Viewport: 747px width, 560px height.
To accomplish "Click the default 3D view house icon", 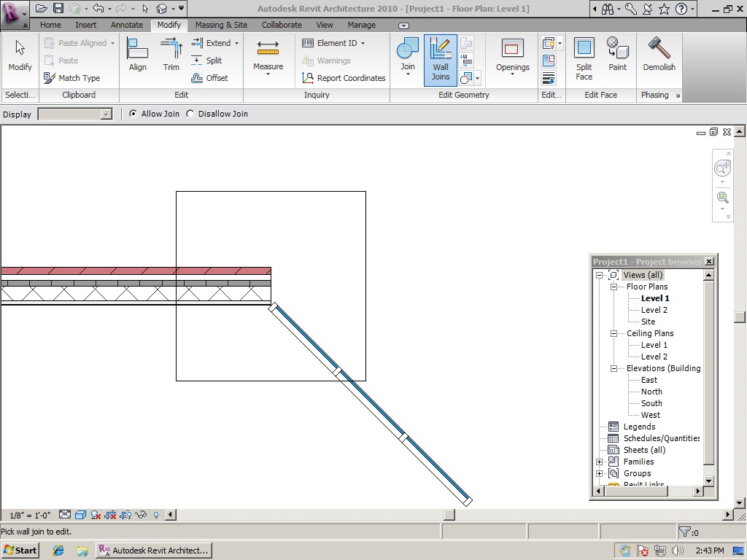I will (162, 8).
